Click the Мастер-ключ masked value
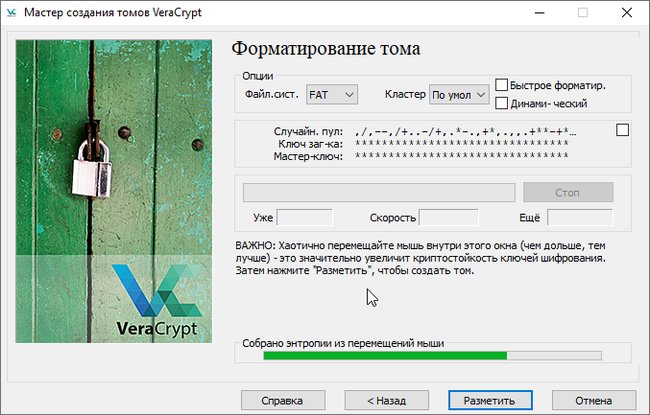This screenshot has height=415, width=650. (462, 156)
